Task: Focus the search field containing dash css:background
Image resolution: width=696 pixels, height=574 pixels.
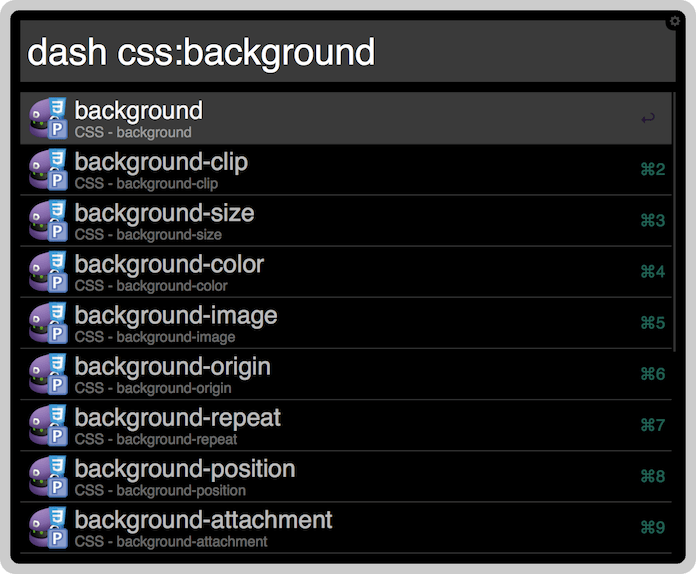Action: 348,51
